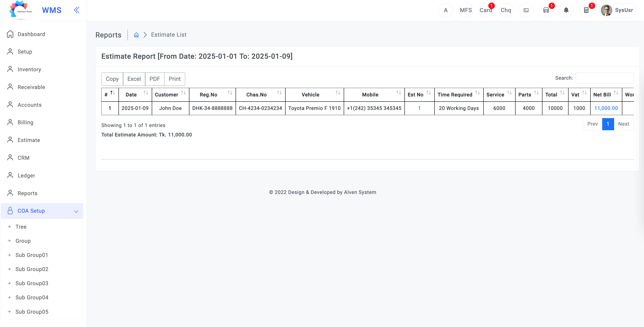Image resolution: width=644 pixels, height=327 pixels.
Task: Sort by Customer column arrows
Action: point(183,93)
